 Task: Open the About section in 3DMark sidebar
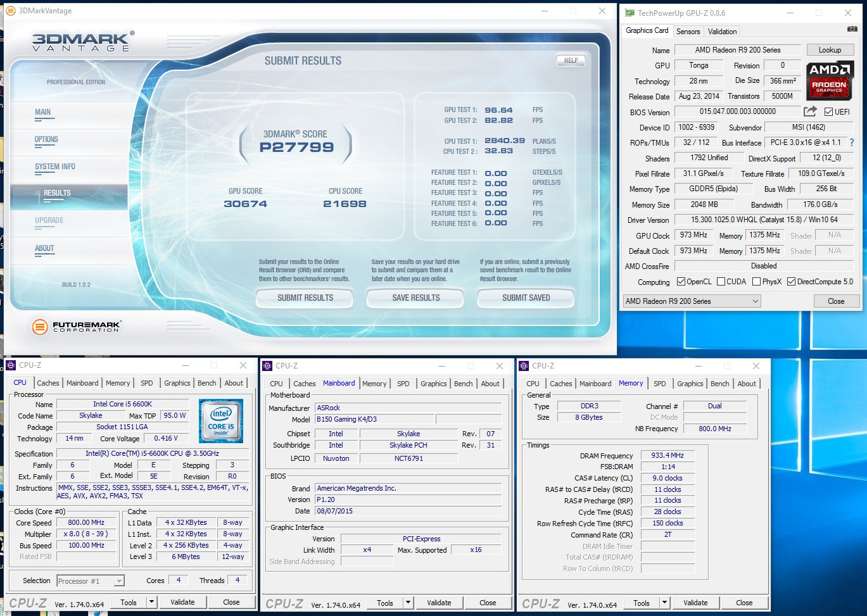(44, 249)
